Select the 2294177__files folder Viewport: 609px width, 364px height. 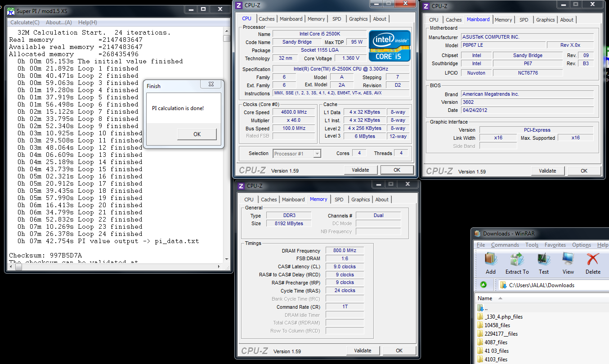click(x=497, y=334)
